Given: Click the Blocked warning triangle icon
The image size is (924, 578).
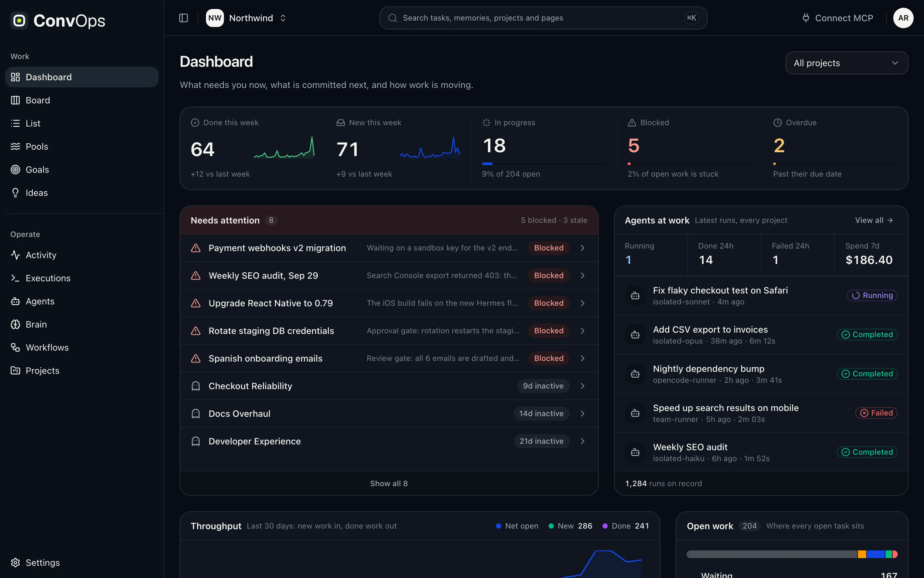Looking at the screenshot, I should [632, 123].
